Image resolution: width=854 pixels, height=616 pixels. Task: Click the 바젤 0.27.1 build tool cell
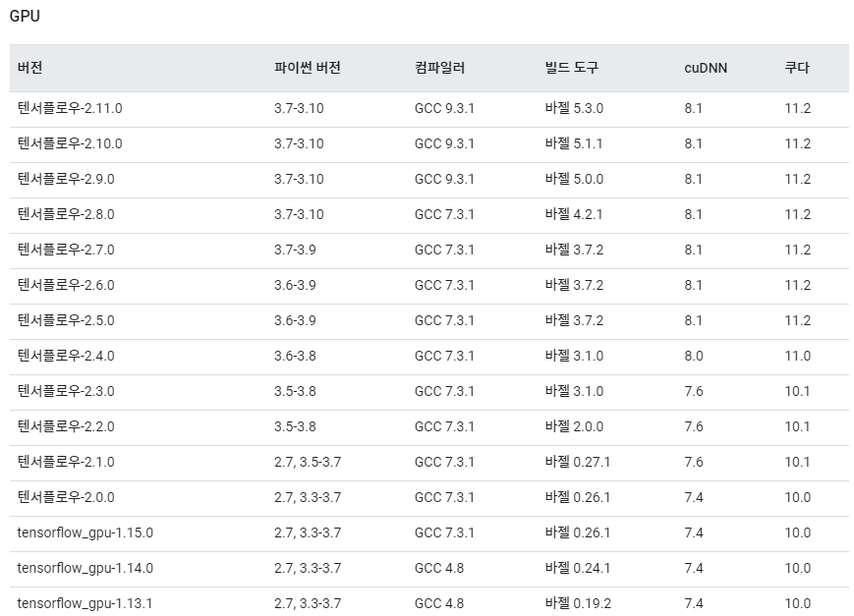[x=577, y=462]
